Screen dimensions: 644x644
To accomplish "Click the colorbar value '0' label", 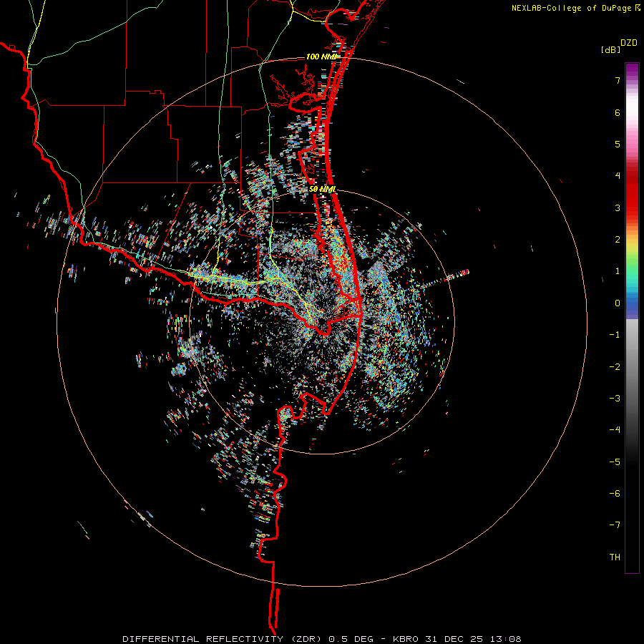I will (x=618, y=303).
